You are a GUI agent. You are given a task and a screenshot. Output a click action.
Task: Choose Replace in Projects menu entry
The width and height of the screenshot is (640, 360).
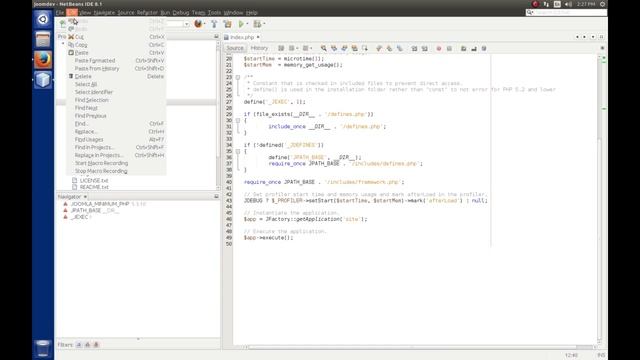tap(116, 155)
